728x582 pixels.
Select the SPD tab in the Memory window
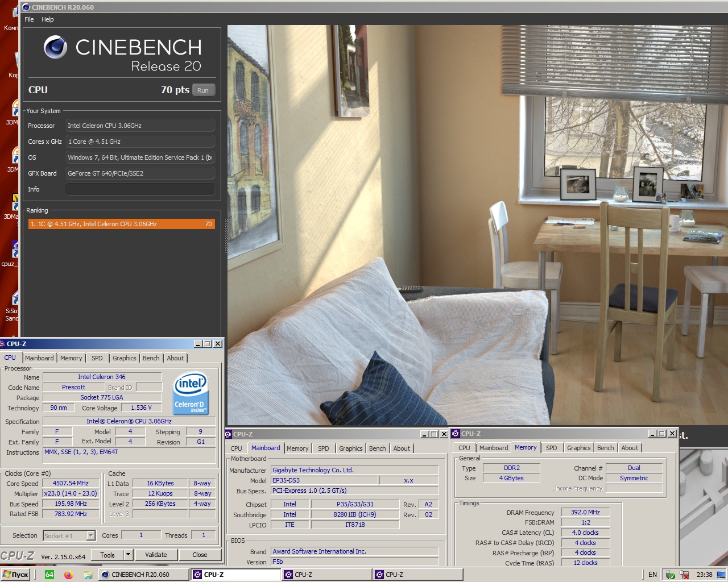click(x=551, y=448)
